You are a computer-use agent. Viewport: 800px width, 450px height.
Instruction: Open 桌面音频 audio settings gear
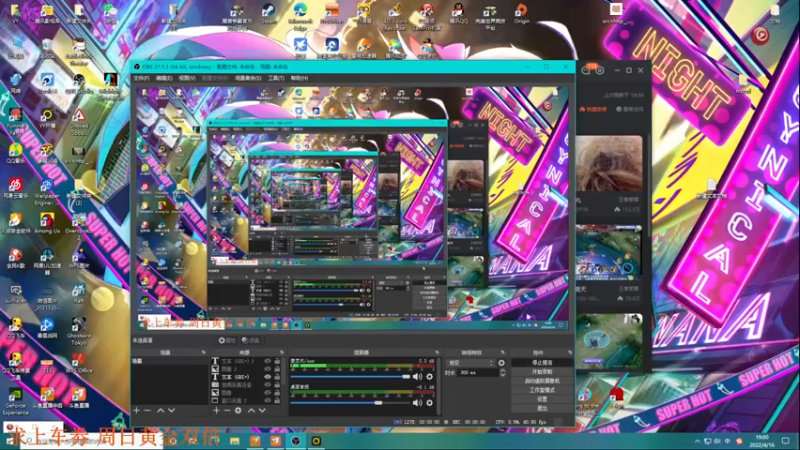430,403
